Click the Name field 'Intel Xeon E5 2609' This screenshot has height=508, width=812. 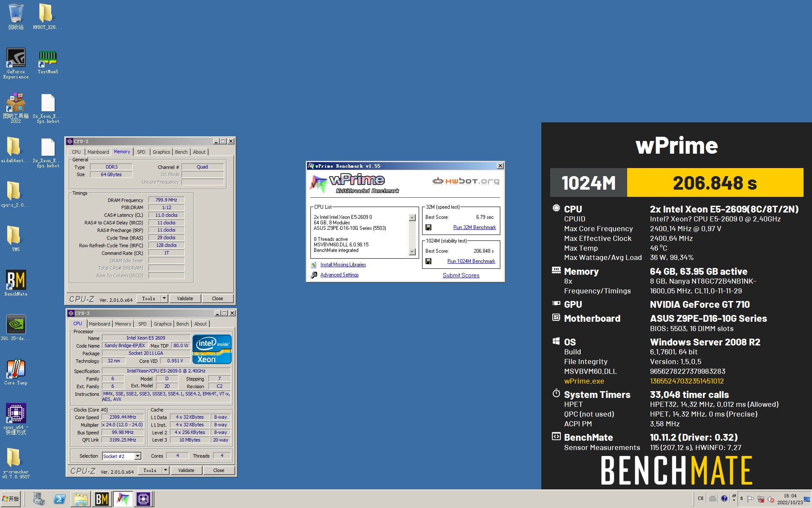(x=146, y=338)
